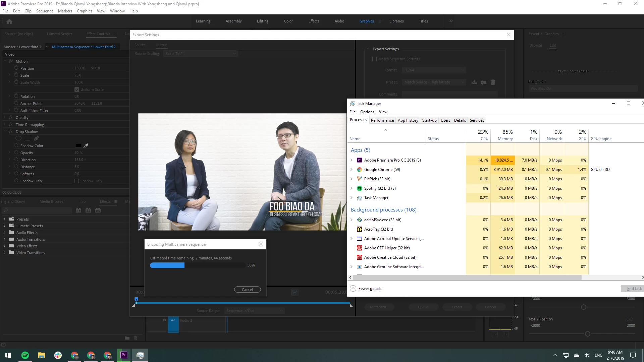Open the Sequence menu
Screen dimensions: 644x362
coord(45,11)
